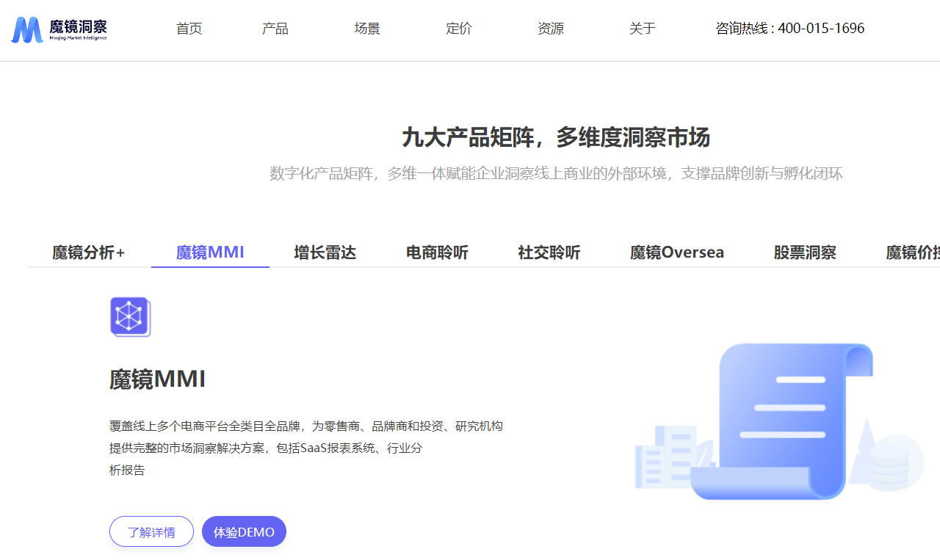This screenshot has height=560, width=940.
Task: Click the 覆盖线上多个电商平台 description paragraph
Action: tap(306, 448)
